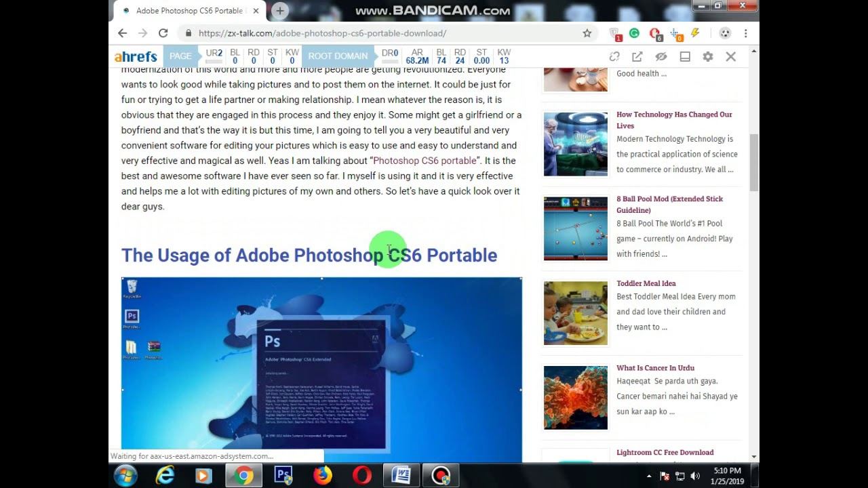
Task: Open the Toddler Meal Idea link
Action: [x=646, y=283]
